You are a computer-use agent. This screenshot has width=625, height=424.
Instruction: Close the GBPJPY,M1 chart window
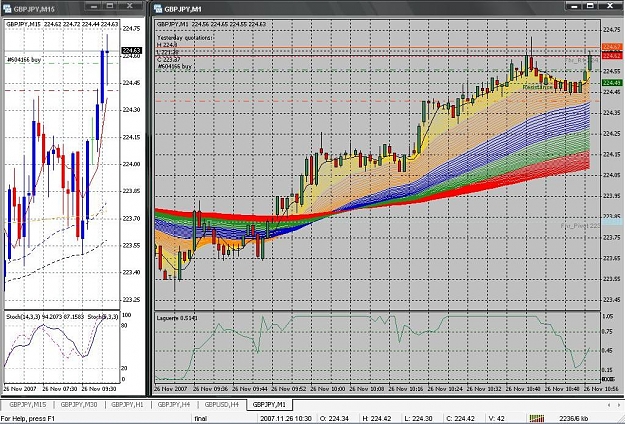click(x=610, y=6)
